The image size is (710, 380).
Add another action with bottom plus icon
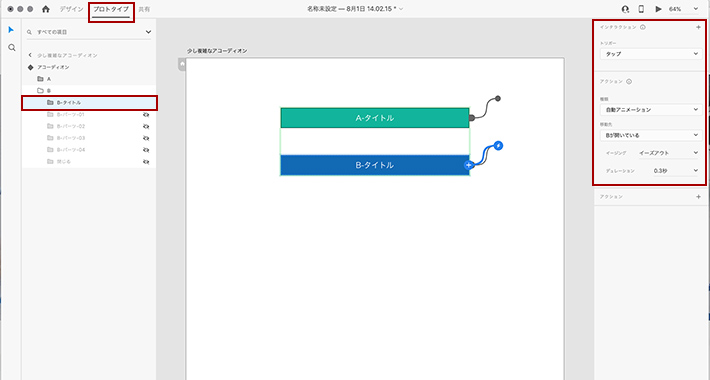tap(698, 197)
